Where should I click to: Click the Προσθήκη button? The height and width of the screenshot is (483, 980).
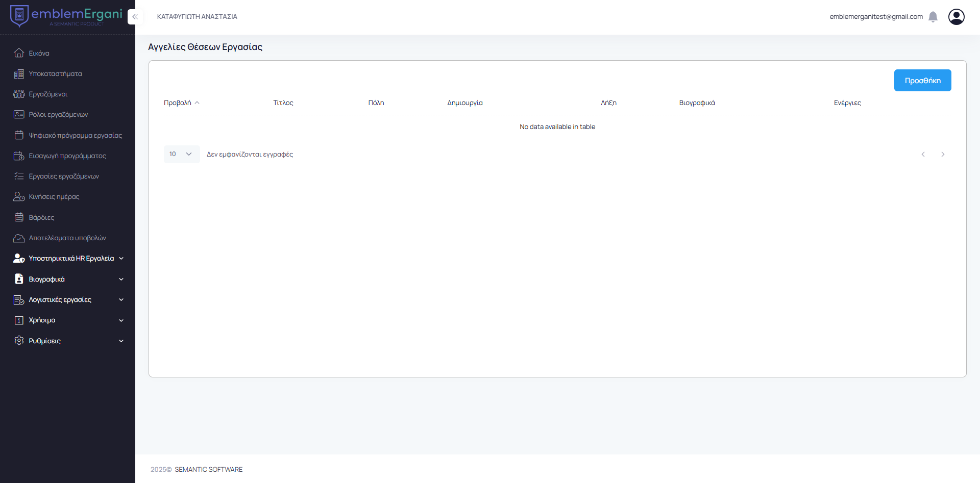tap(922, 81)
